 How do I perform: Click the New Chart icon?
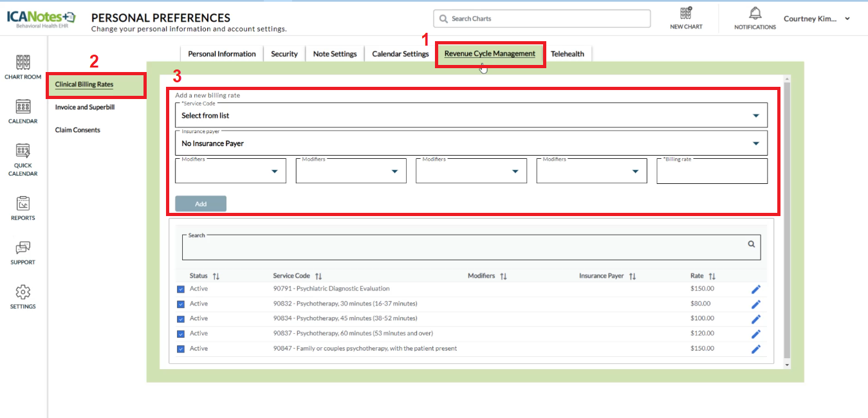tap(686, 14)
